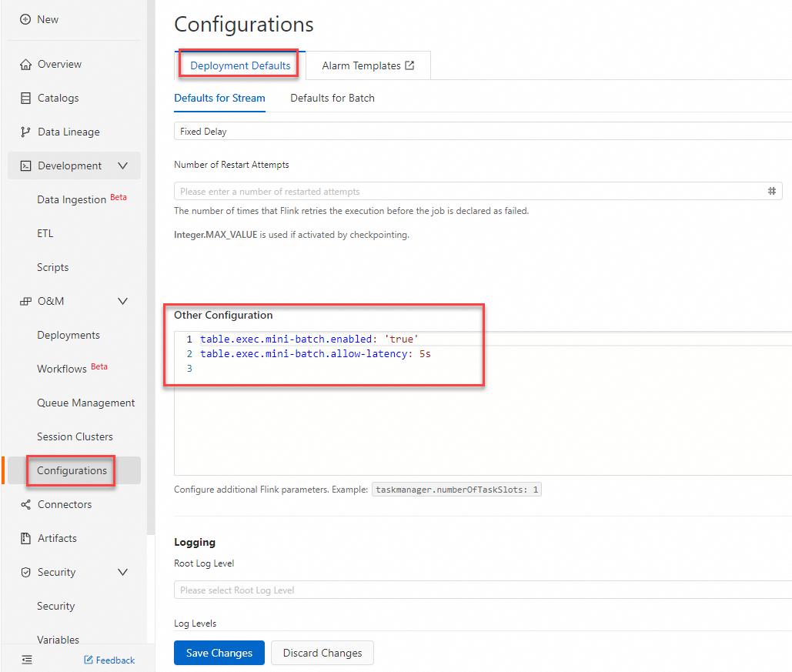Collapse the Security section chevron

[122, 572]
